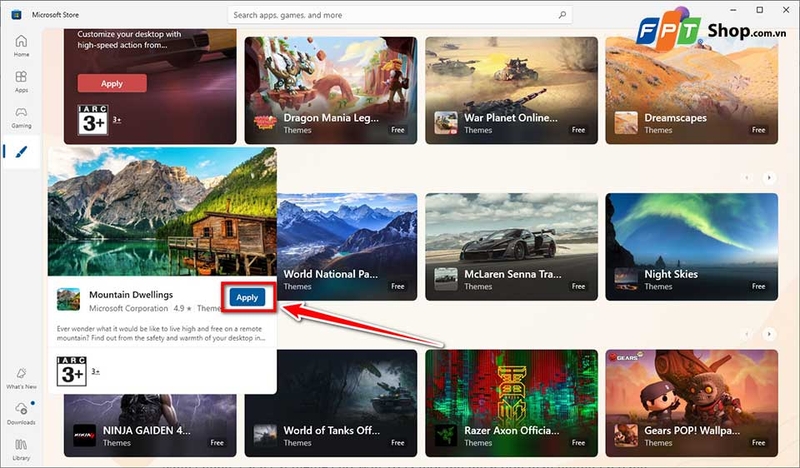The width and height of the screenshot is (800, 468).
Task: Open the Night Skies theme card
Action: [692, 247]
